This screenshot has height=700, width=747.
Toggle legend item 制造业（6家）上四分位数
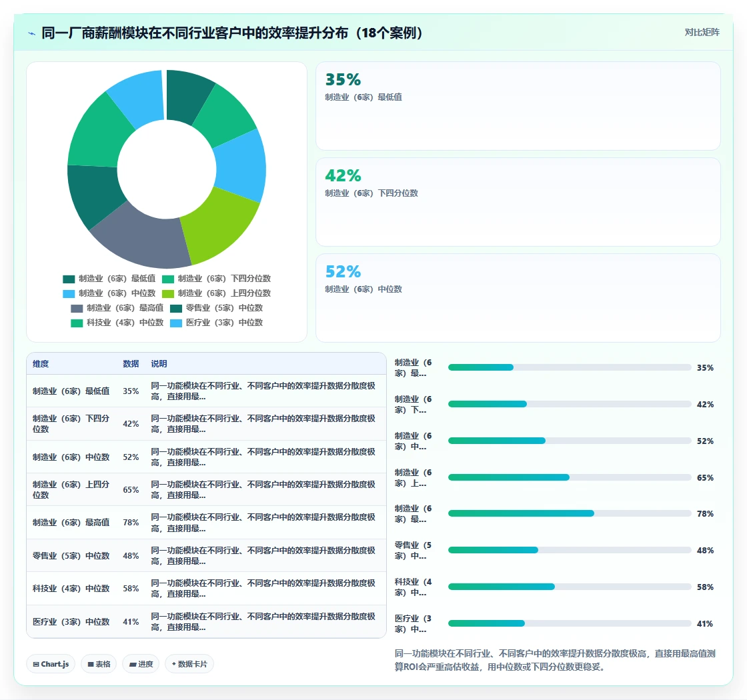tap(216, 293)
